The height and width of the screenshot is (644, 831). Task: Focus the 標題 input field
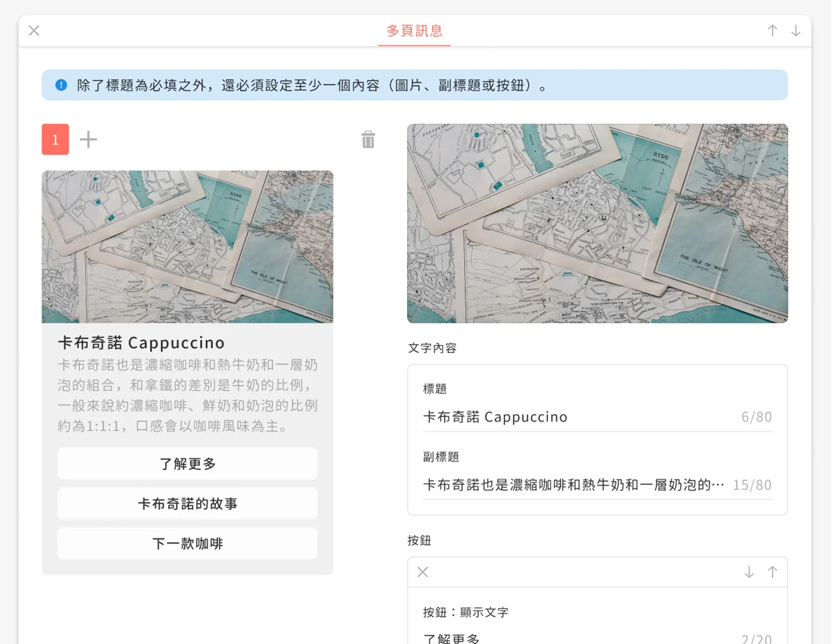[597, 417]
